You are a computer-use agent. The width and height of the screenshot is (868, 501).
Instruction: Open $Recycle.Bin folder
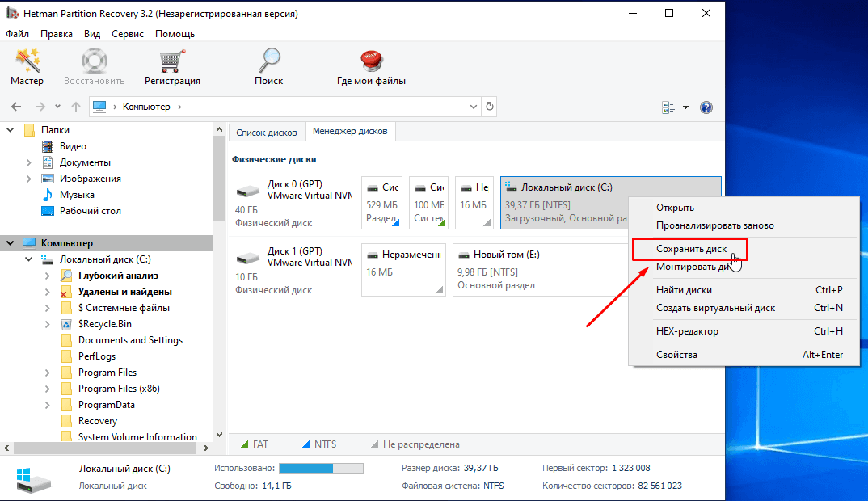pos(104,324)
